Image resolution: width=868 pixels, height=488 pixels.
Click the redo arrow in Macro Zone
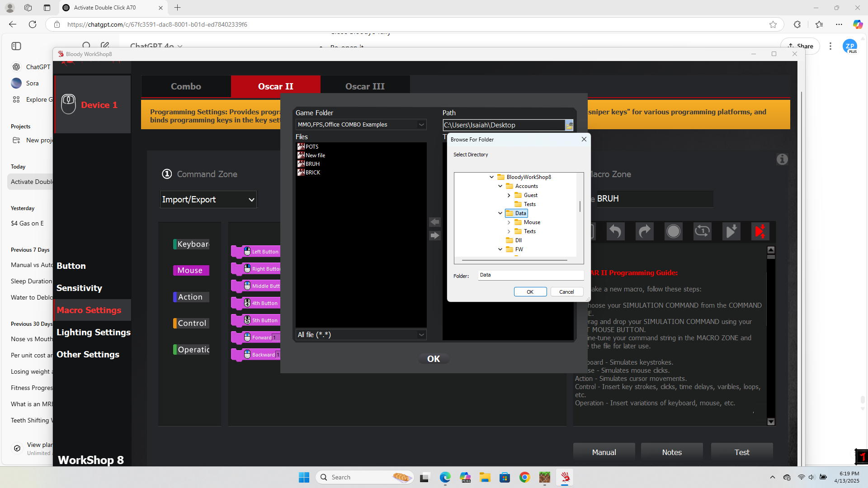[644, 231]
